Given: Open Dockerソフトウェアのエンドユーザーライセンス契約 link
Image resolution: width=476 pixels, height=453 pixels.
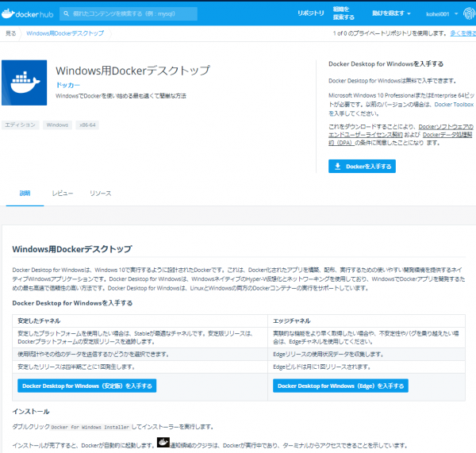Looking at the screenshot, I should tap(401, 131).
